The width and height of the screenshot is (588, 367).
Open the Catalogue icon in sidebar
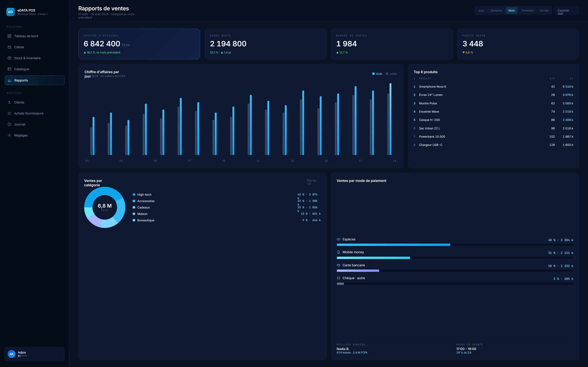pyautogui.click(x=9, y=69)
